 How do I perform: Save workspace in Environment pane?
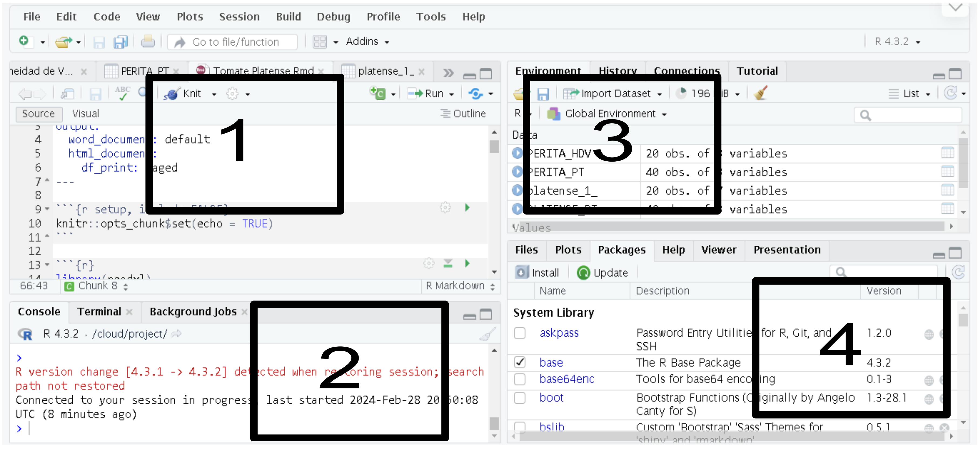543,94
